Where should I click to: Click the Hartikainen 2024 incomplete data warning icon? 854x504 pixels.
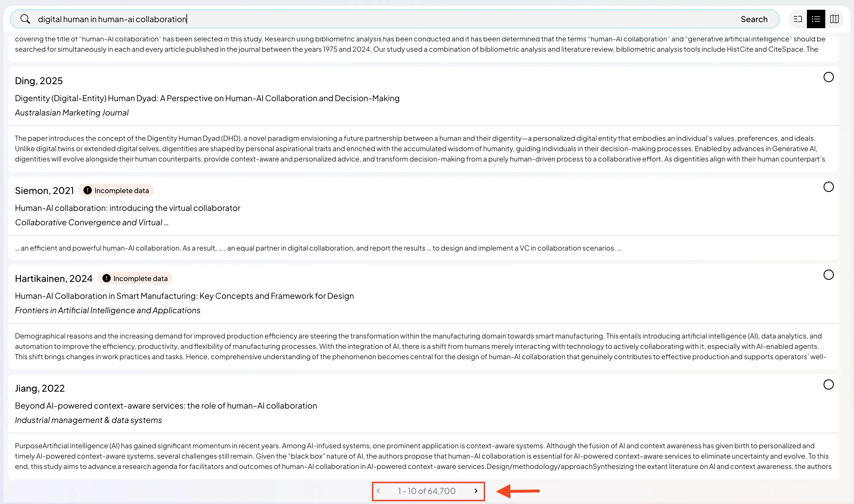[x=106, y=278]
